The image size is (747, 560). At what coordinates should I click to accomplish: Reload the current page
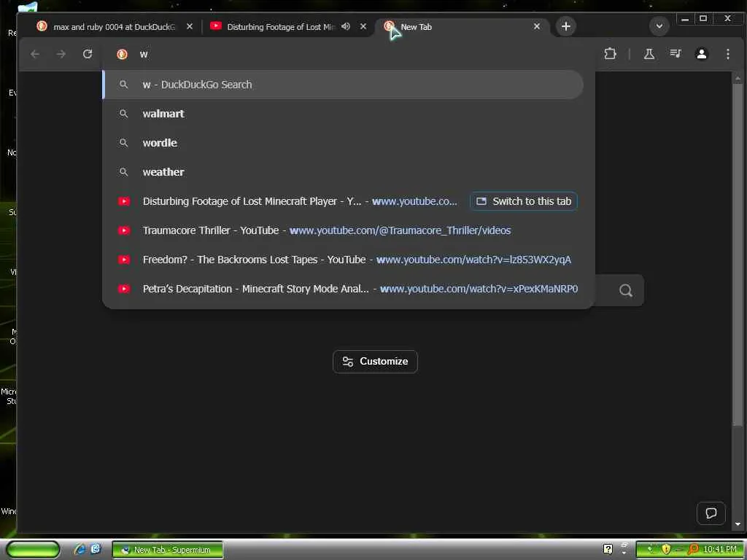coord(88,54)
